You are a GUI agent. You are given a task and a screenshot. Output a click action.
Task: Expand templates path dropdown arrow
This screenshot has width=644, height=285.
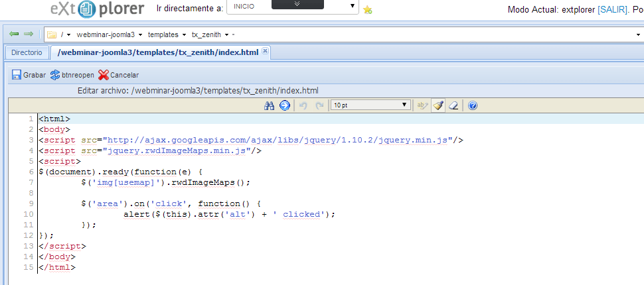pyautogui.click(x=184, y=35)
